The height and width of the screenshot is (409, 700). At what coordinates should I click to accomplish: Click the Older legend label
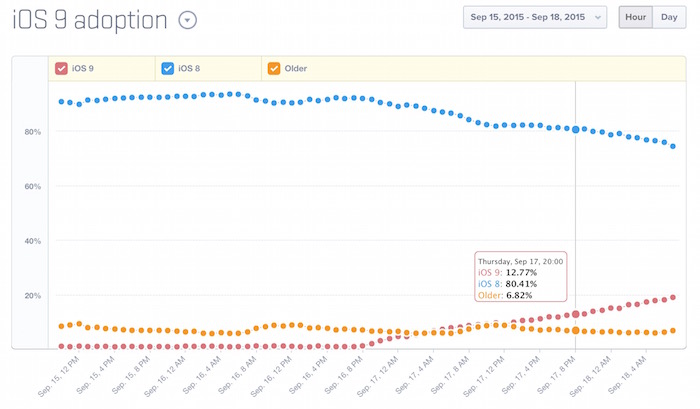[296, 69]
